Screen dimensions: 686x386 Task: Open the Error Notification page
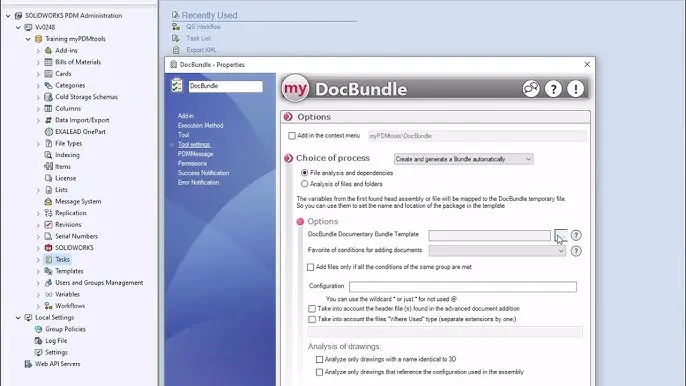click(x=198, y=182)
